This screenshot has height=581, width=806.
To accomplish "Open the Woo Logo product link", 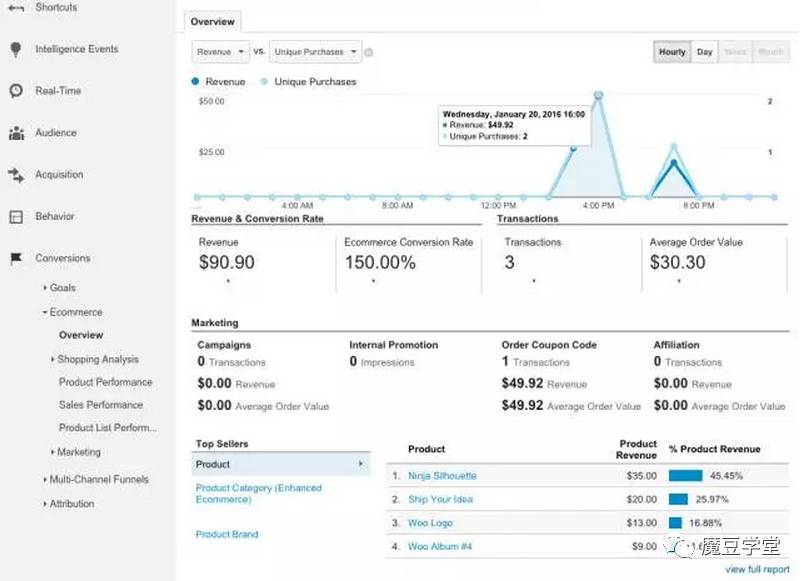I will [430, 523].
